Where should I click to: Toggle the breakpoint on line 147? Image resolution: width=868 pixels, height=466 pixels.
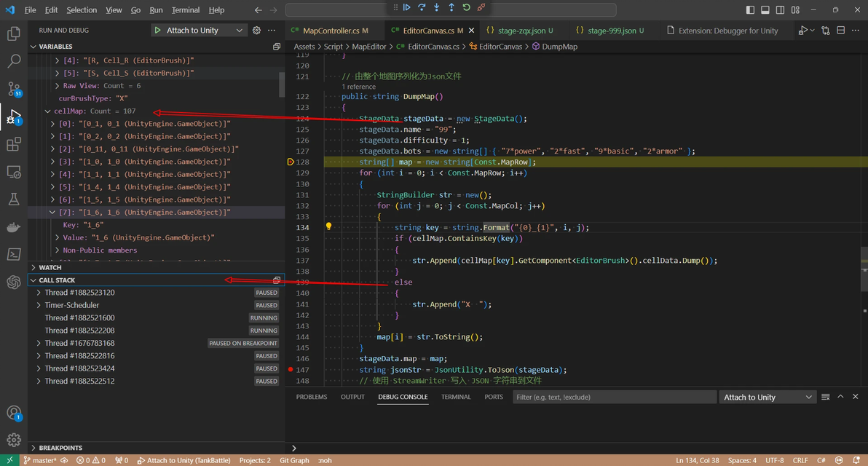[291, 370]
